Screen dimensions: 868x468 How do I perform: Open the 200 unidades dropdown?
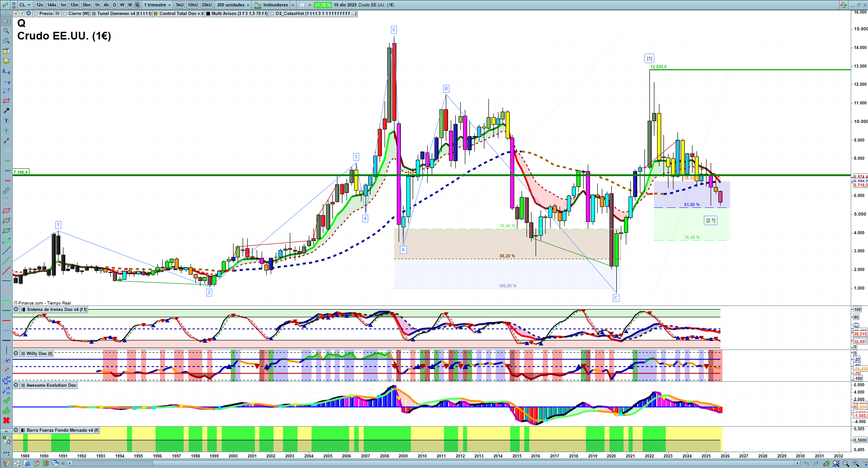coord(233,5)
